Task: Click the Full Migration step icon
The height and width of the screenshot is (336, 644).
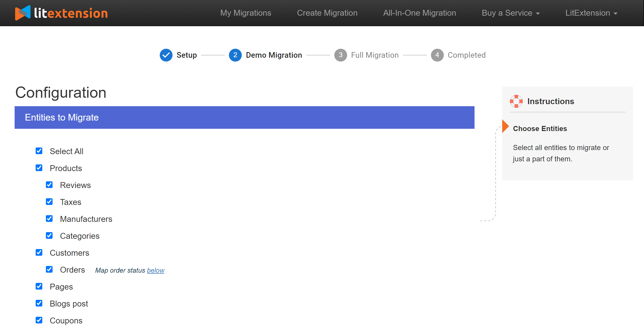Action: [340, 55]
